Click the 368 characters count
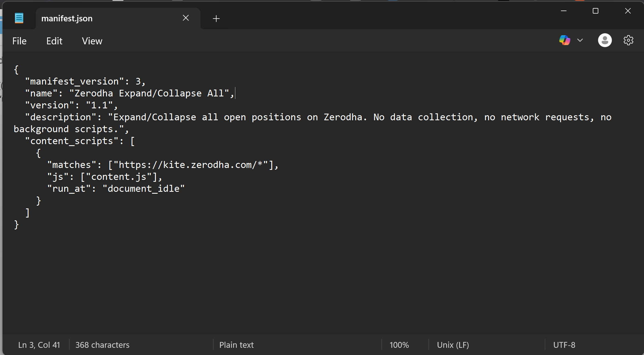Image resolution: width=644 pixels, height=355 pixels. click(x=102, y=345)
